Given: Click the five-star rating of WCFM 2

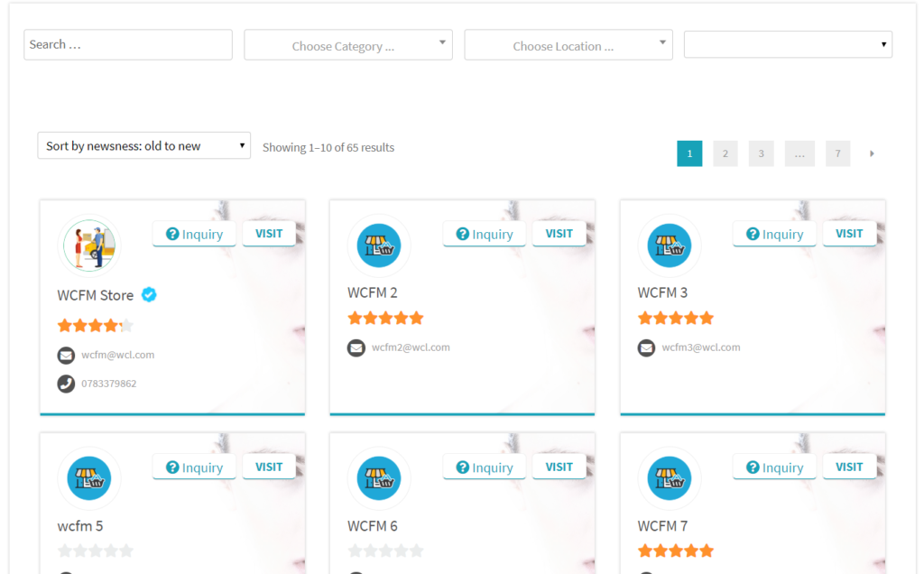Looking at the screenshot, I should [386, 319].
